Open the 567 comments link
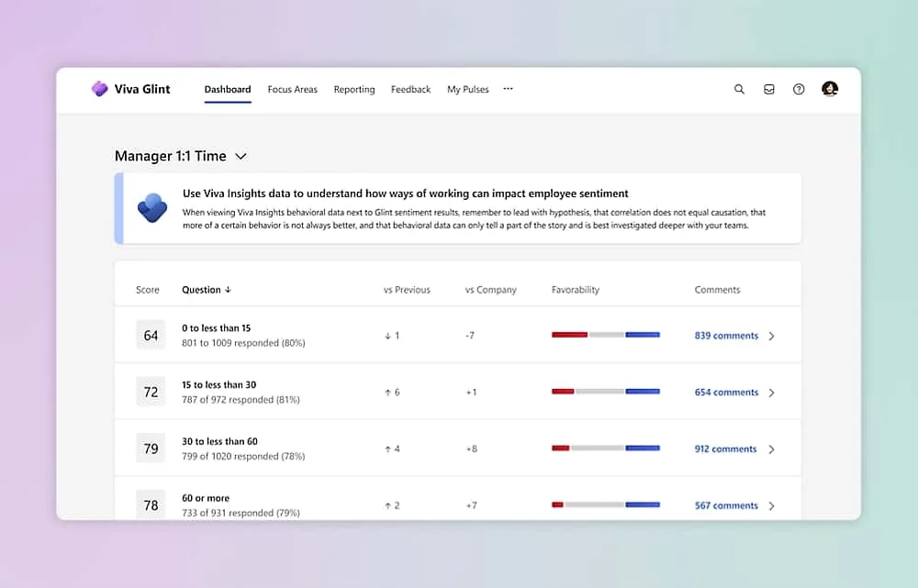The image size is (918, 588). tap(726, 505)
